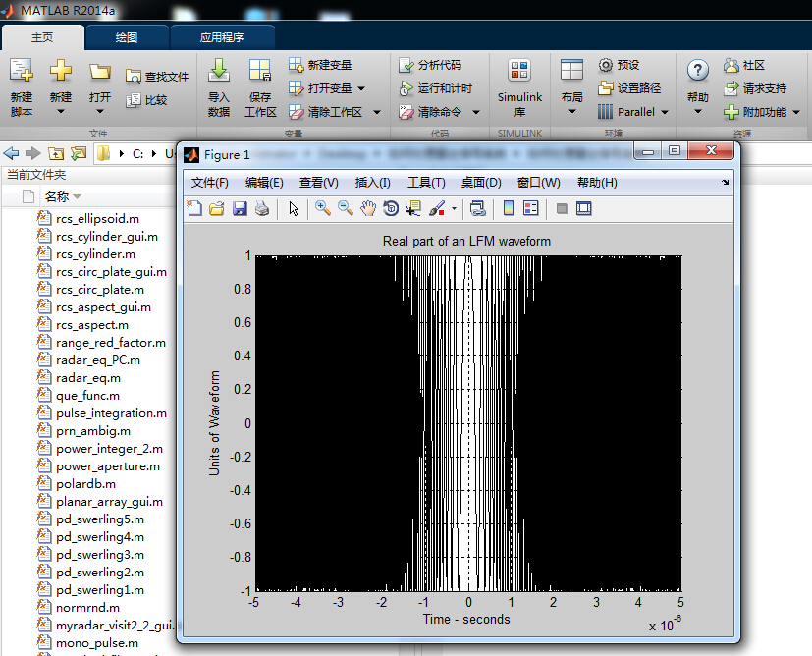Click Browse for folder button

click(x=79, y=153)
